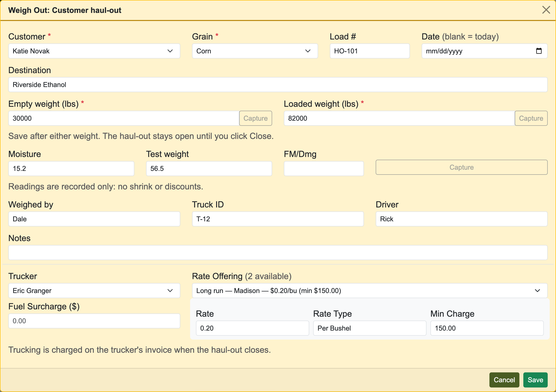Image resolution: width=556 pixels, height=392 pixels.
Task: Expand the Rate Offering dropdown
Action: click(370, 291)
